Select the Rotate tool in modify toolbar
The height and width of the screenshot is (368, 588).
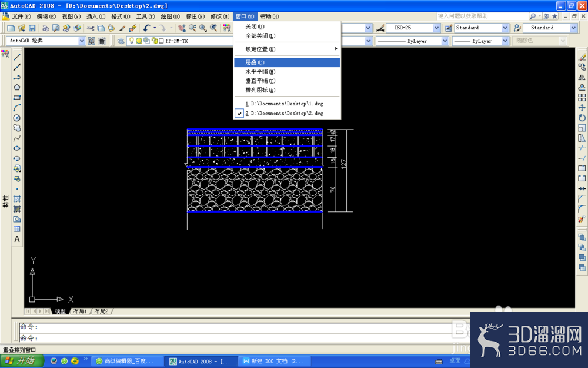(582, 118)
